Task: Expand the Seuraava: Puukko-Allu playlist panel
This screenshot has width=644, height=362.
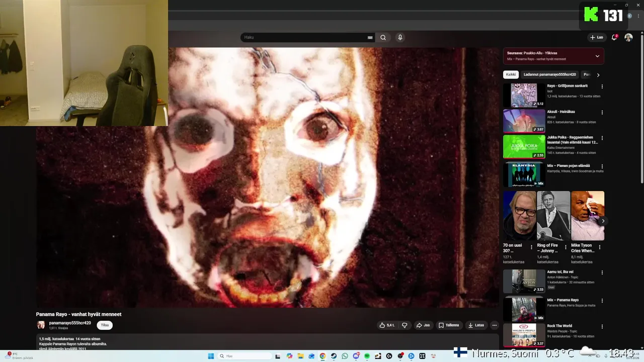Action: click(x=597, y=56)
